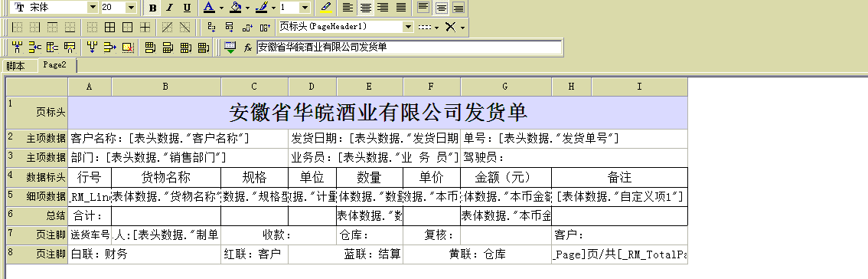Select the column I header
The width and height of the screenshot is (868, 279).
coord(639,87)
